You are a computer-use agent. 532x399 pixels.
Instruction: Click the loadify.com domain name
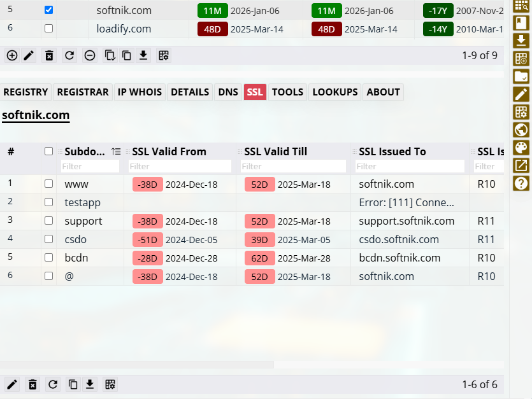(x=124, y=29)
